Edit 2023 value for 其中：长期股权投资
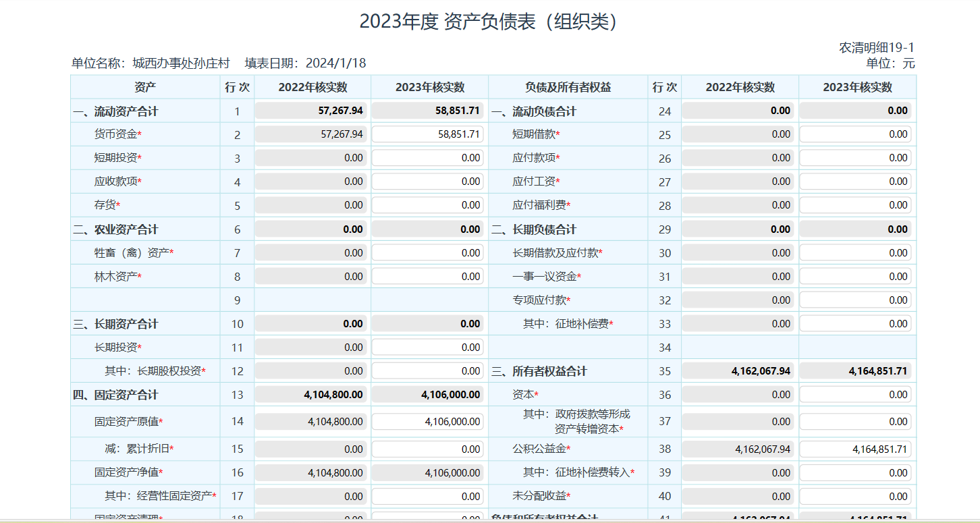Viewport: 980px width, 523px height. tap(427, 370)
